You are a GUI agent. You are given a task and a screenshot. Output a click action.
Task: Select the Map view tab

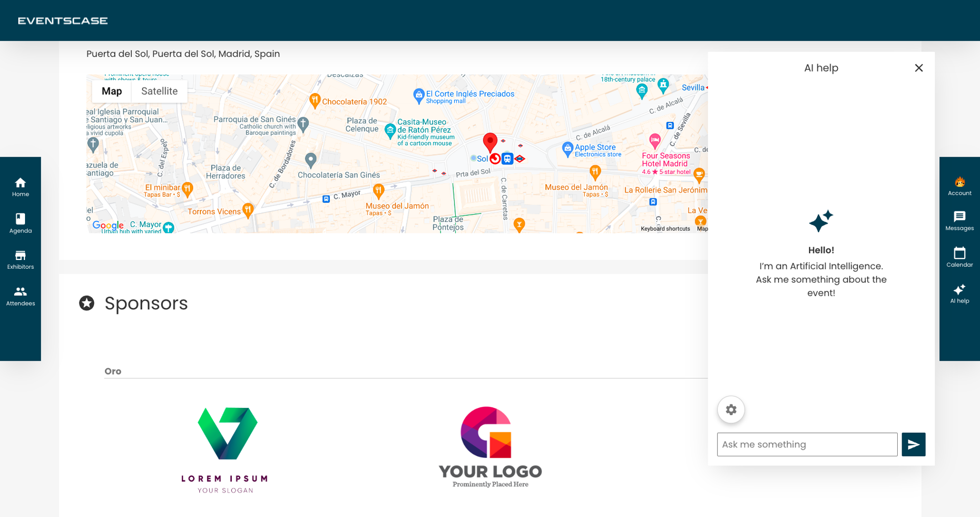(x=112, y=91)
